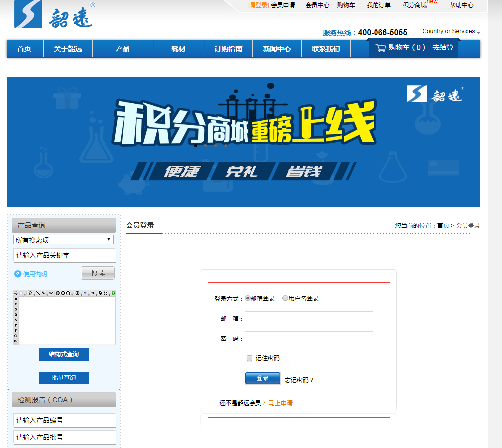
Task: Choose carbon C atom label in sketcher
Action: (16, 304)
